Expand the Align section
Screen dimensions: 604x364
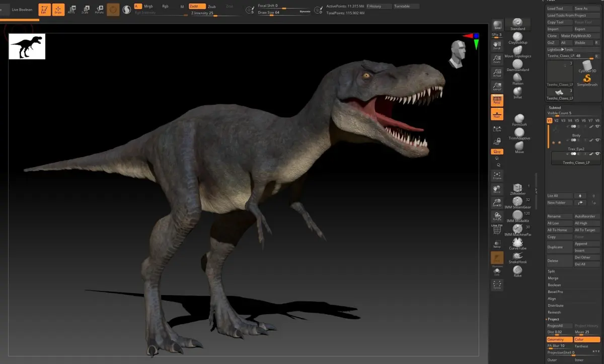pos(552,299)
